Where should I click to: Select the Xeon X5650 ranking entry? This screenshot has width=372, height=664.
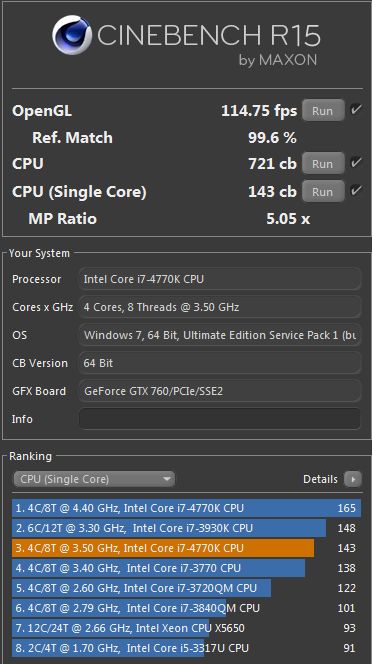[186, 628]
